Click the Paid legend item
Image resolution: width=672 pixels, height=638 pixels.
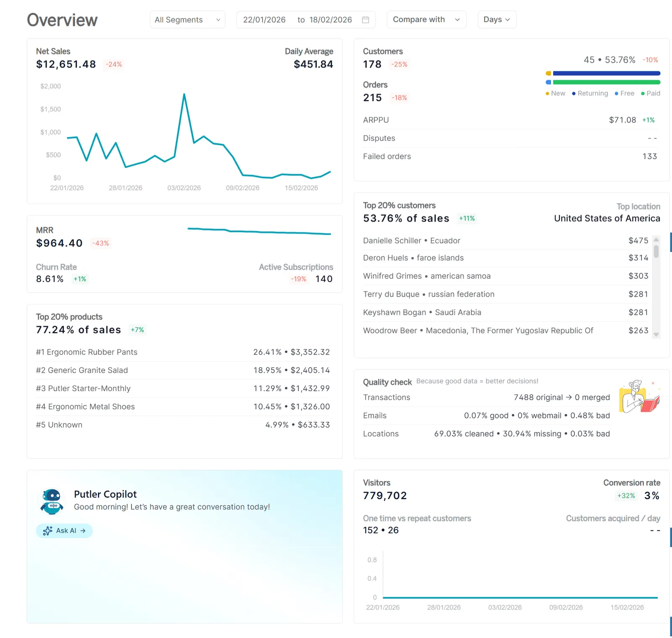(x=651, y=93)
